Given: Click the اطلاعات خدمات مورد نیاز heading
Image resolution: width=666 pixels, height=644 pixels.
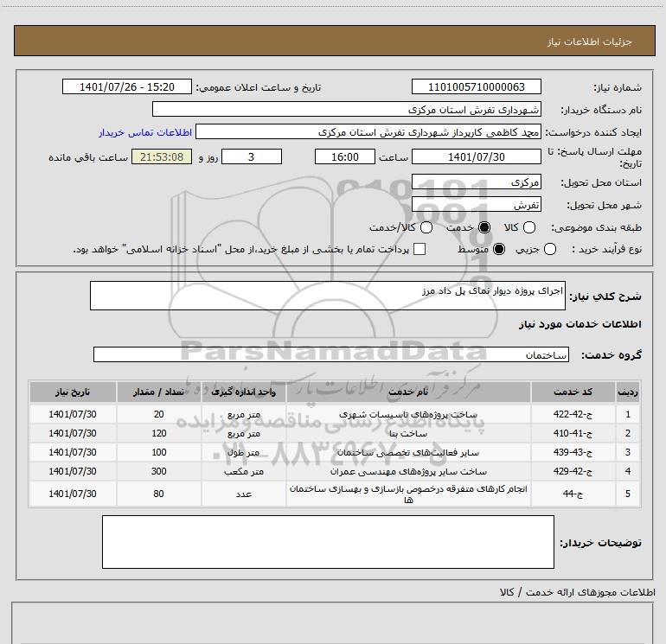Looking at the screenshot, I should coord(580,324).
